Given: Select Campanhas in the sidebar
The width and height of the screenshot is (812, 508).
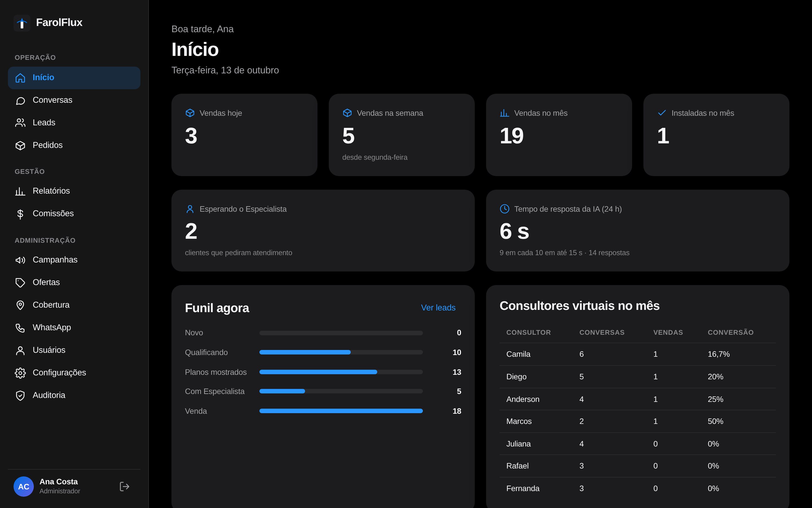Looking at the screenshot, I should point(74,260).
